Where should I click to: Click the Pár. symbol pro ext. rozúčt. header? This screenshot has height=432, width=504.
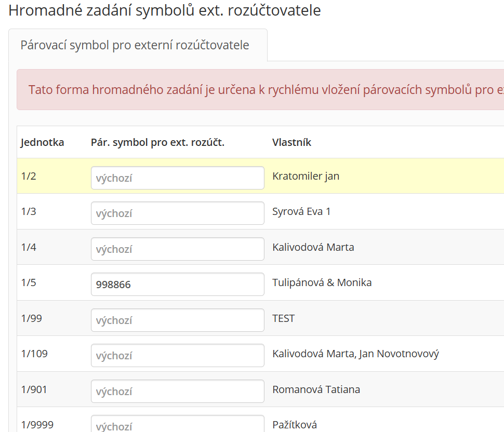point(157,142)
